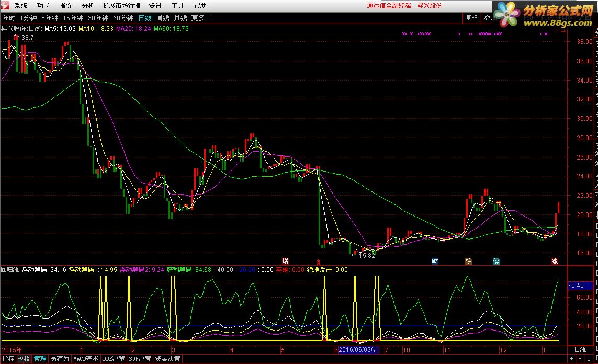The width and height of the screenshot is (598, 364).
Task: Click the 涨 limit-up marker icon
Action: click(555, 261)
